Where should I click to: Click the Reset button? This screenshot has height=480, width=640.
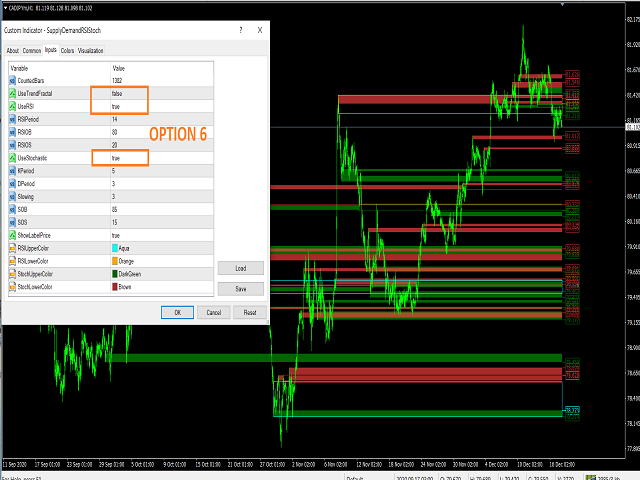[250, 313]
